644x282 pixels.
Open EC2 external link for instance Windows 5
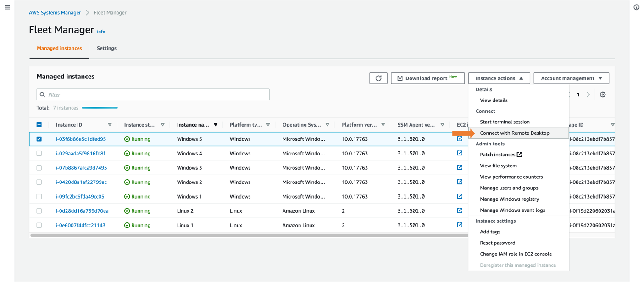click(x=460, y=138)
